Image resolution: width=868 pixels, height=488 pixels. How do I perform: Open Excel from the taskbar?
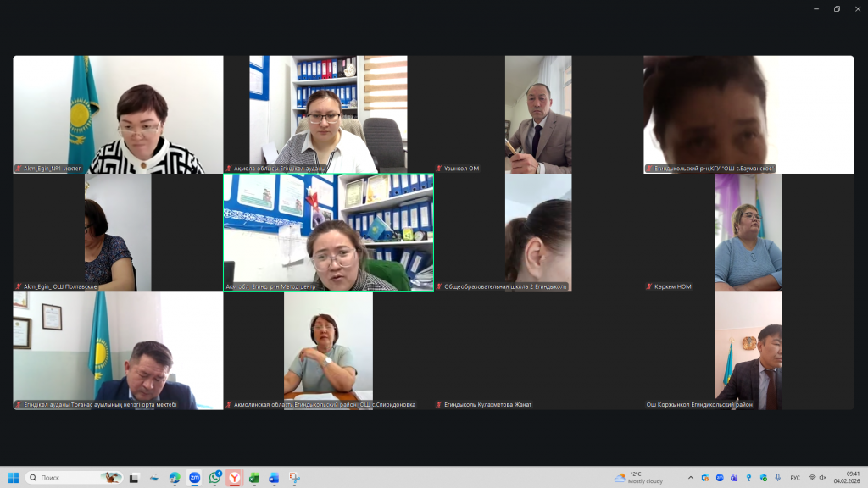pyautogui.click(x=253, y=478)
